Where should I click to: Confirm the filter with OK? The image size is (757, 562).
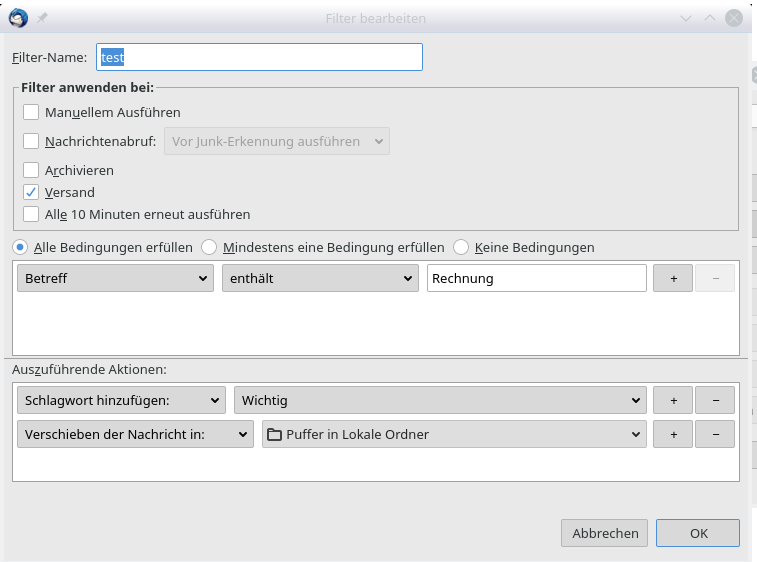(x=699, y=533)
